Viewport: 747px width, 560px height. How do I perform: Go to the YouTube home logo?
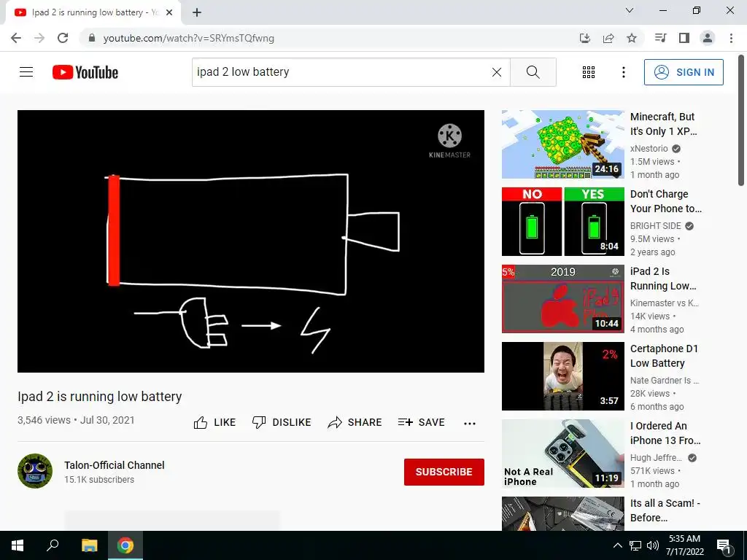click(85, 72)
